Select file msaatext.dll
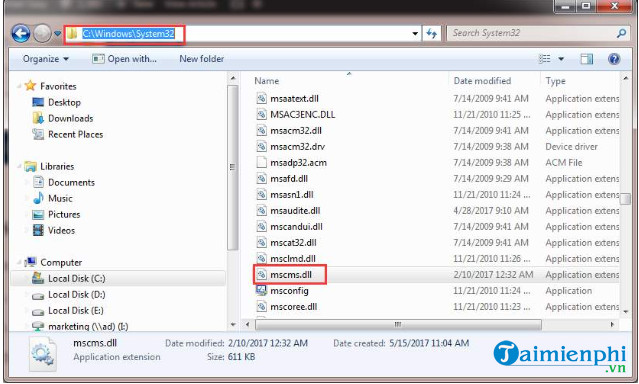This screenshot has height=384, width=639. (x=294, y=99)
